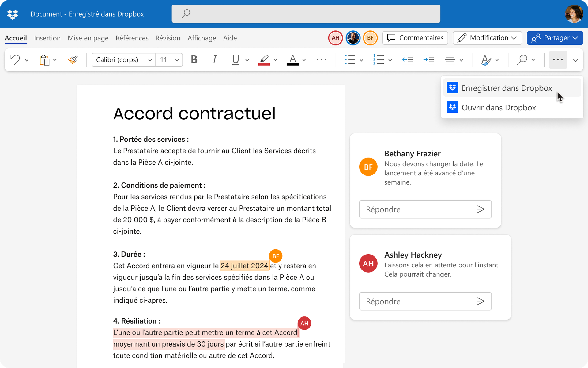Image resolution: width=588 pixels, height=368 pixels.
Task: Expand the Modification mode dropdown
Action: click(x=514, y=38)
